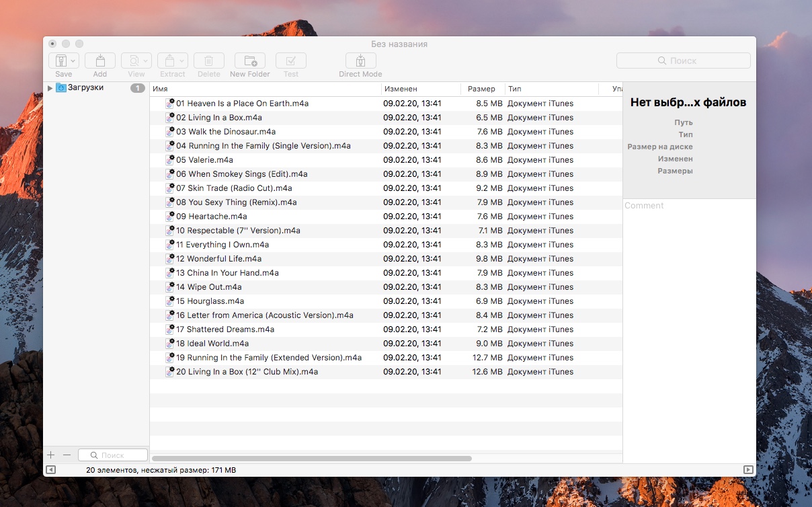Create a new folder using the toolbar icon

coord(250,61)
